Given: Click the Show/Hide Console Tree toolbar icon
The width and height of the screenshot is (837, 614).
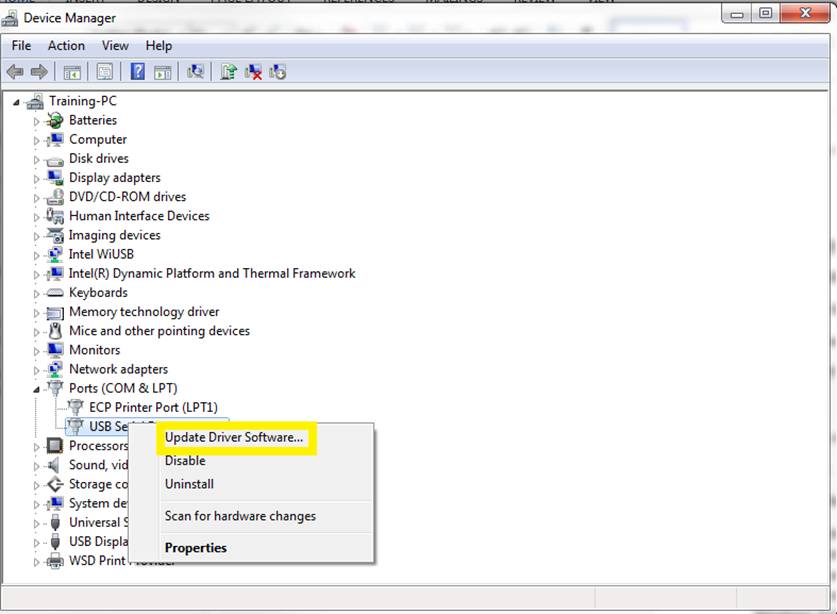Looking at the screenshot, I should pos(72,71).
